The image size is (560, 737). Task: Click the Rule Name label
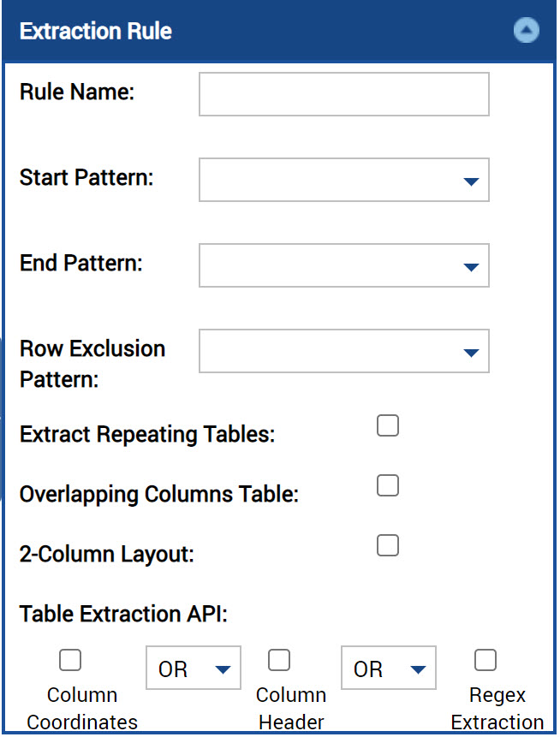pos(77,92)
